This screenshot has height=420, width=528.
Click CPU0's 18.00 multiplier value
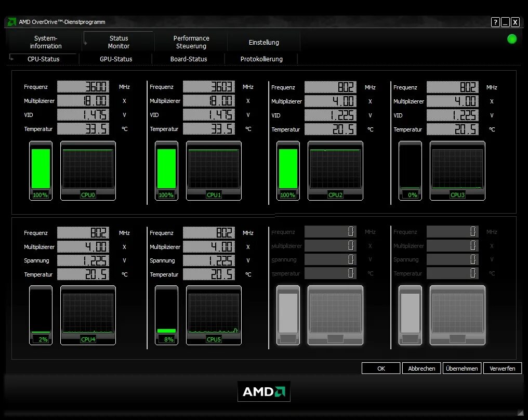point(83,101)
